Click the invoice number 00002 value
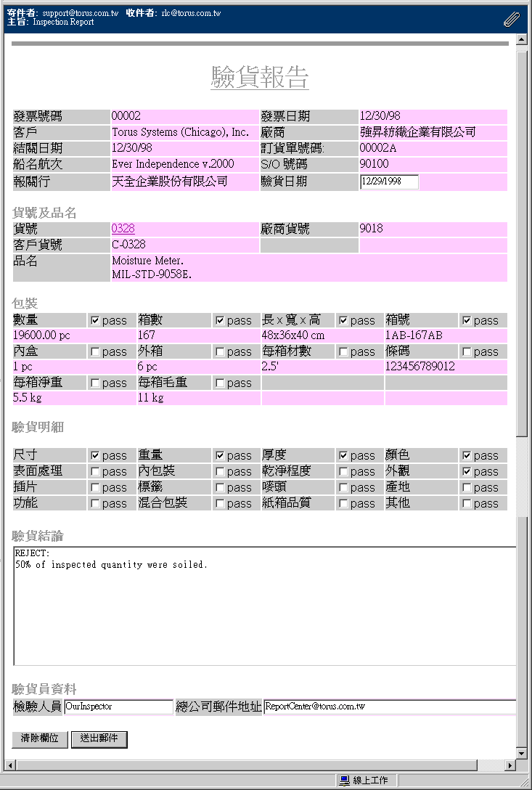 click(x=126, y=116)
